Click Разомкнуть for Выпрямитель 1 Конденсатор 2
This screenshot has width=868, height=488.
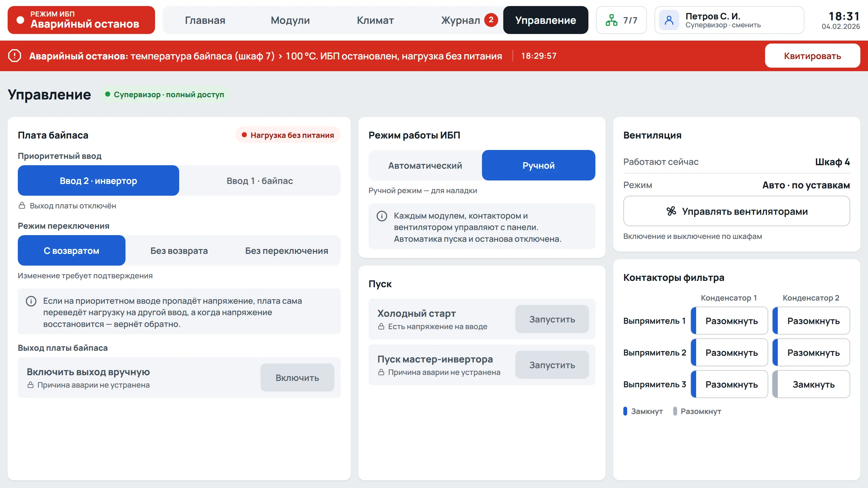coord(811,321)
